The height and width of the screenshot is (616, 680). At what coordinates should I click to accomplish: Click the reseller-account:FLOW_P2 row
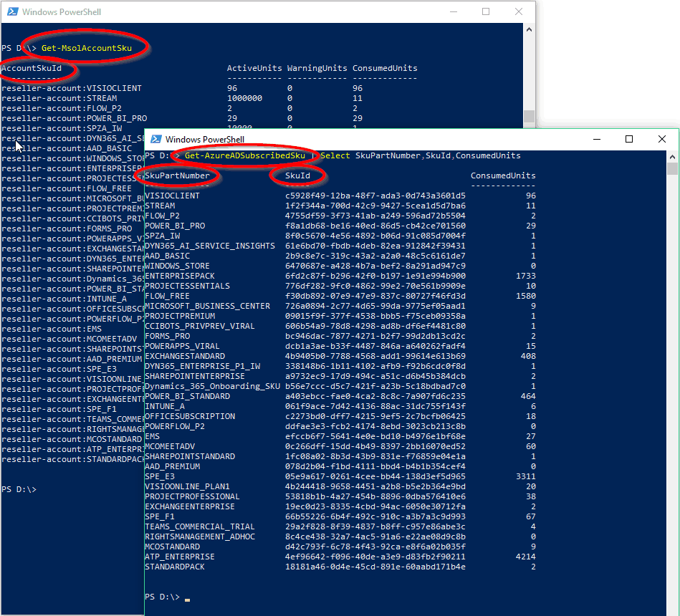62,108
